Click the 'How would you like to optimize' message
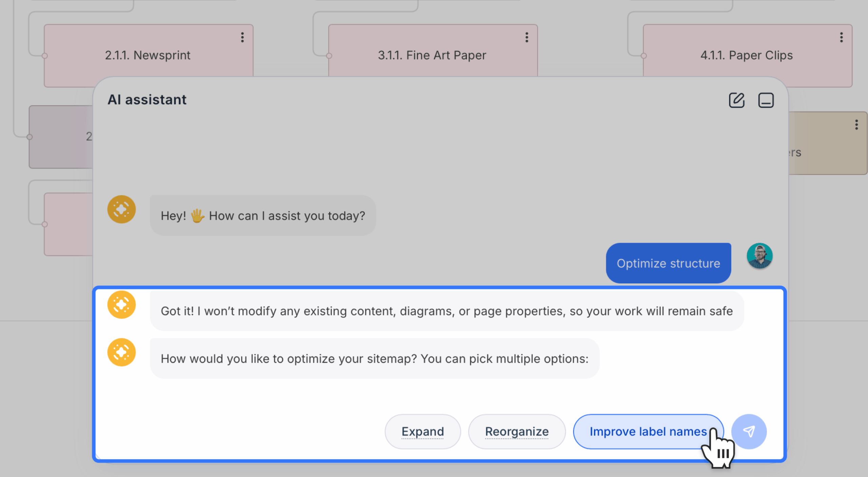 (x=375, y=358)
